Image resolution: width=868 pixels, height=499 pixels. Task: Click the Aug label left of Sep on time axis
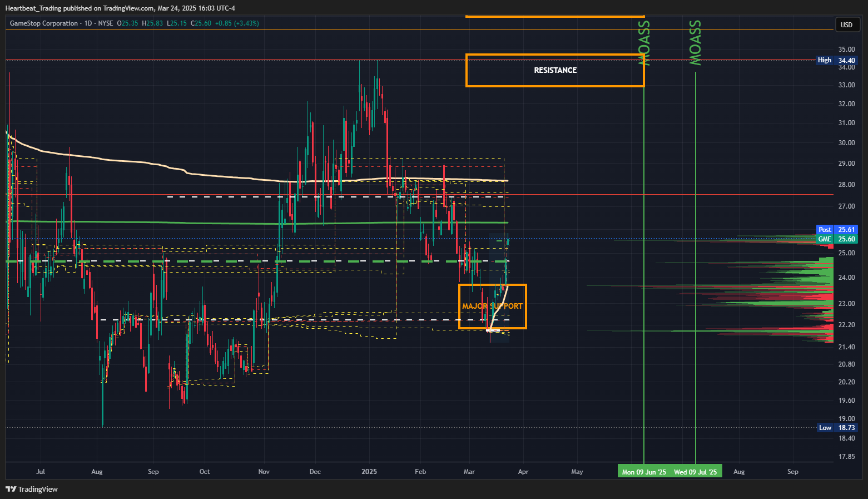(97, 472)
